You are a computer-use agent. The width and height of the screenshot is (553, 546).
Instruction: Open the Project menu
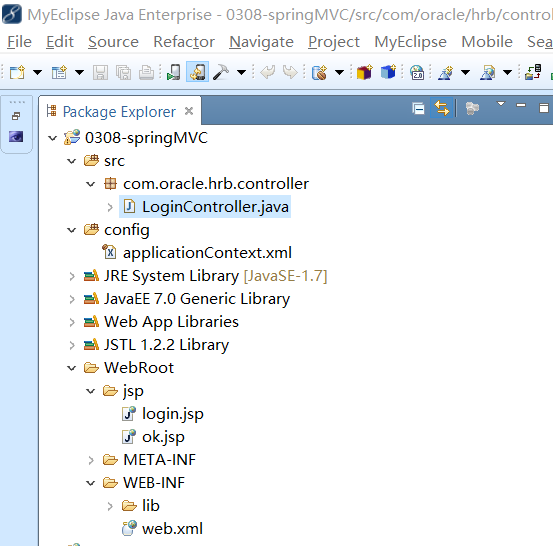334,42
